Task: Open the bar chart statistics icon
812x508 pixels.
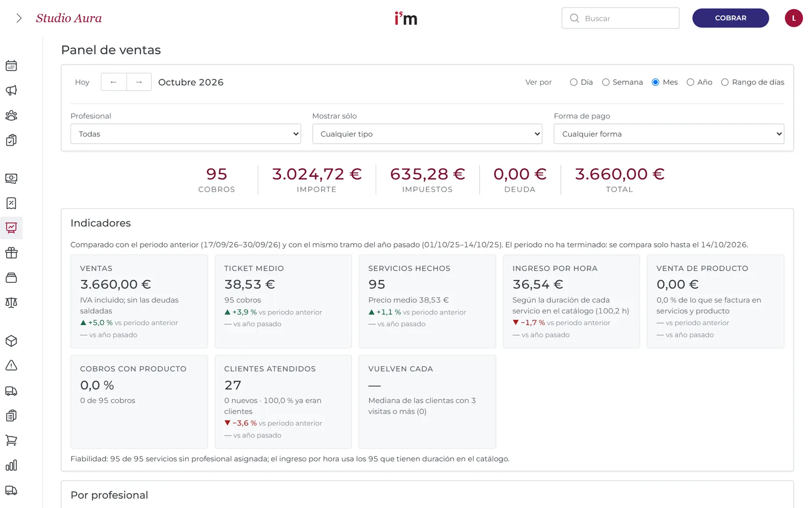Action: [11, 465]
